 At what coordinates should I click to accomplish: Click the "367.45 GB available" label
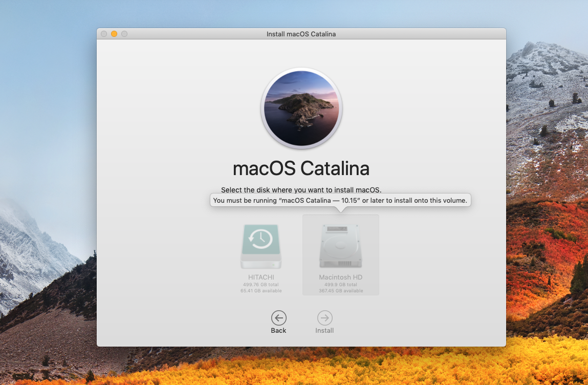(x=341, y=290)
